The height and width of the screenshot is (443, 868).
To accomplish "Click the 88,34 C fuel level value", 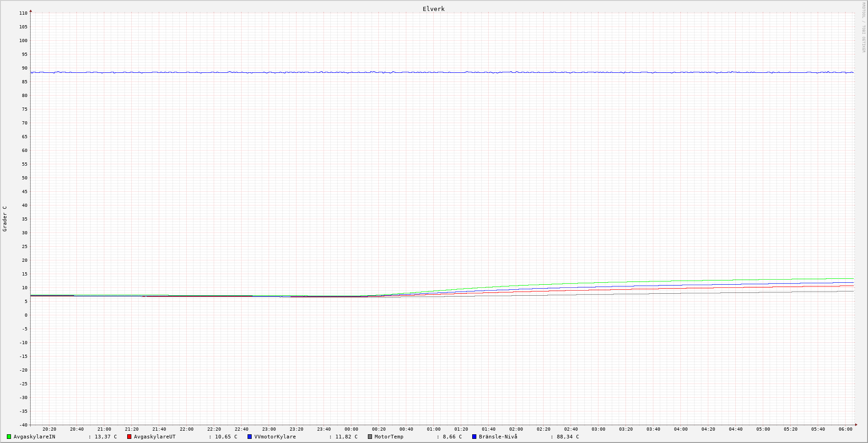I will (x=567, y=437).
